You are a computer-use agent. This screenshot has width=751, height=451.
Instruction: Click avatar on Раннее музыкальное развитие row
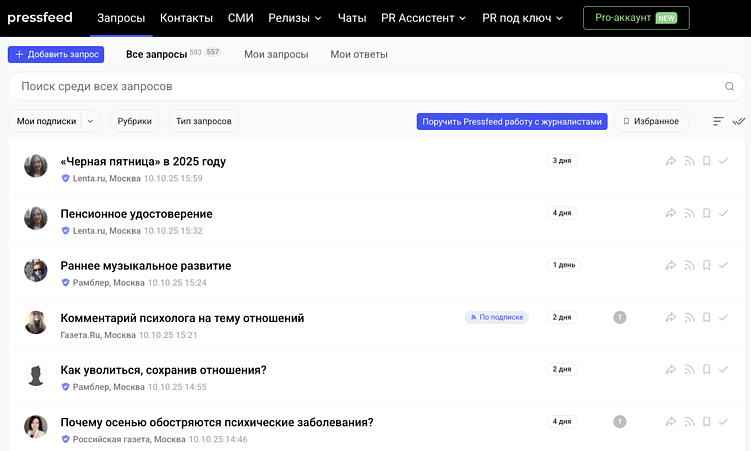pyautogui.click(x=36, y=270)
